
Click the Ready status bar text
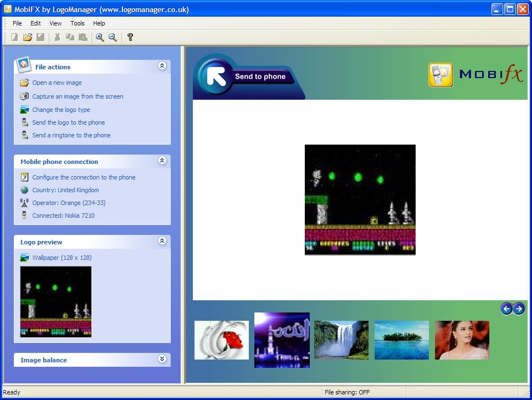(x=12, y=392)
